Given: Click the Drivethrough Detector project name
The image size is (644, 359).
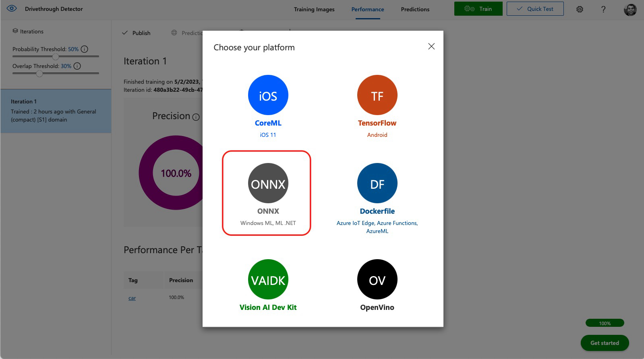Looking at the screenshot, I should [54, 9].
